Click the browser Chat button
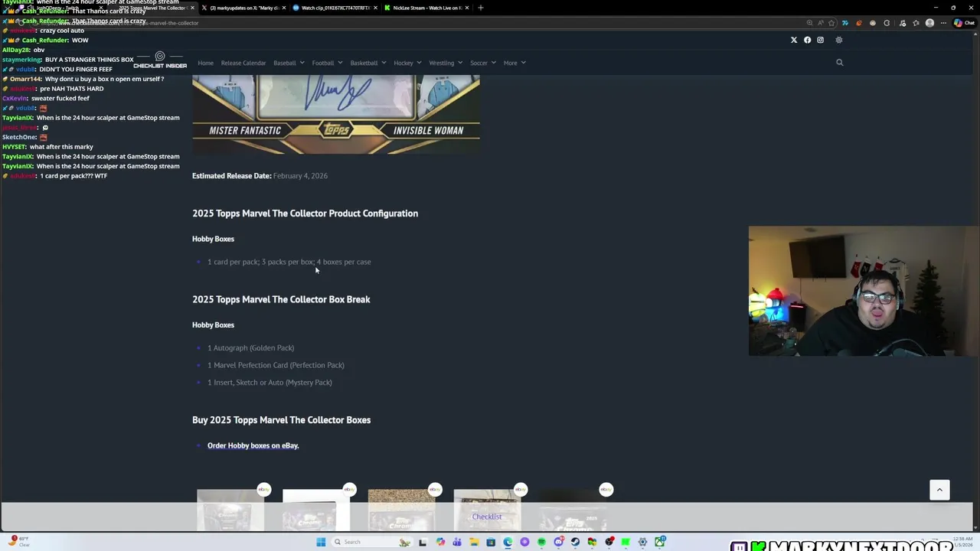 (964, 23)
